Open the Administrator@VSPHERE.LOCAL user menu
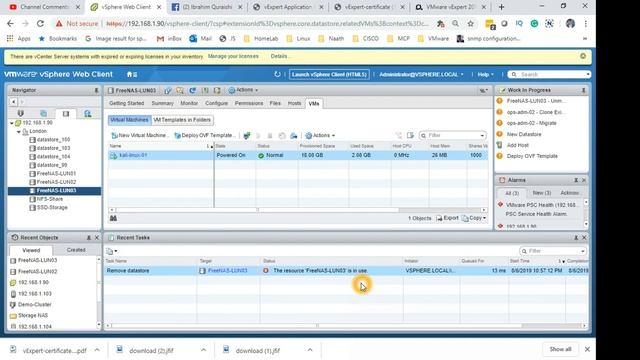 pyautogui.click(x=421, y=74)
